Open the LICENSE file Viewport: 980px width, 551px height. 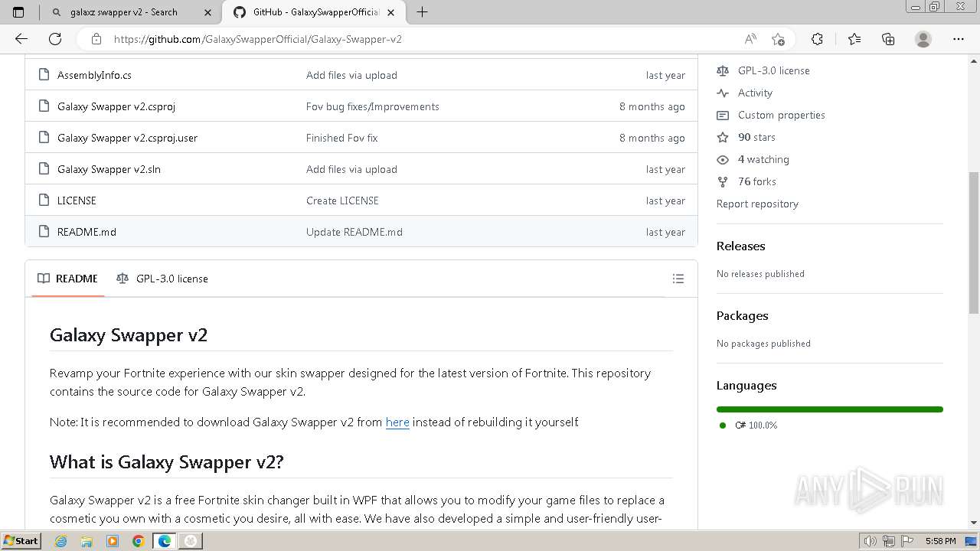(77, 201)
